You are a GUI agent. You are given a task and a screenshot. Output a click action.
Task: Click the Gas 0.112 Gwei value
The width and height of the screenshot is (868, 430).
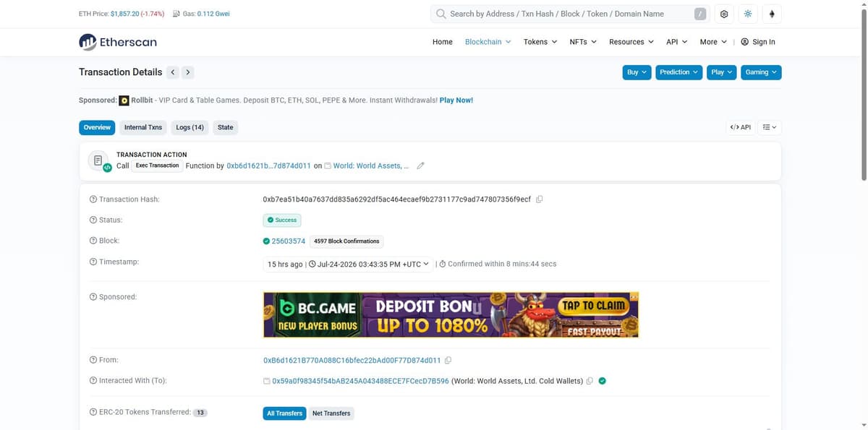[213, 14]
